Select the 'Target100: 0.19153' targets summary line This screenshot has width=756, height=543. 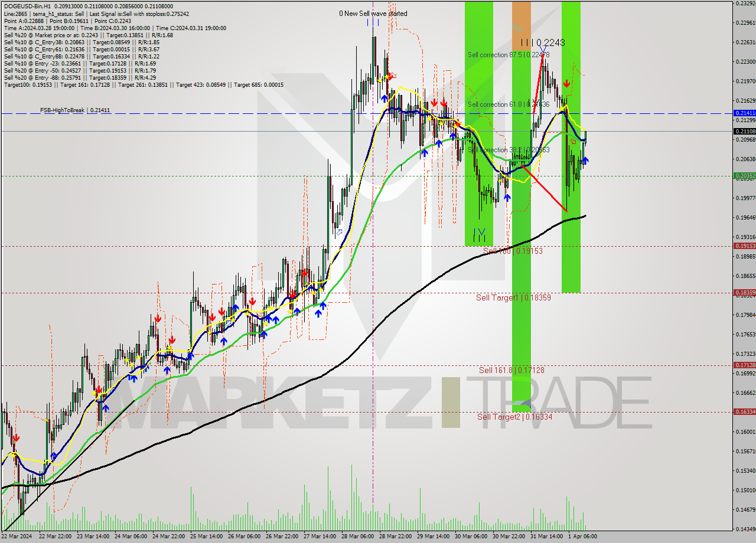tap(144, 84)
